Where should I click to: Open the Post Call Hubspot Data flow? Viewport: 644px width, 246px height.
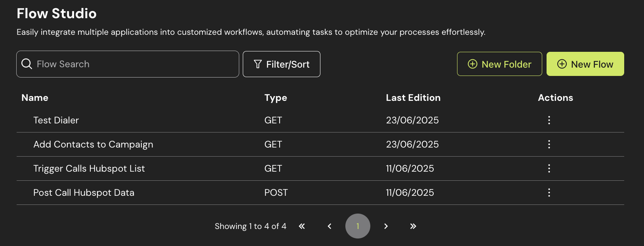(x=84, y=193)
